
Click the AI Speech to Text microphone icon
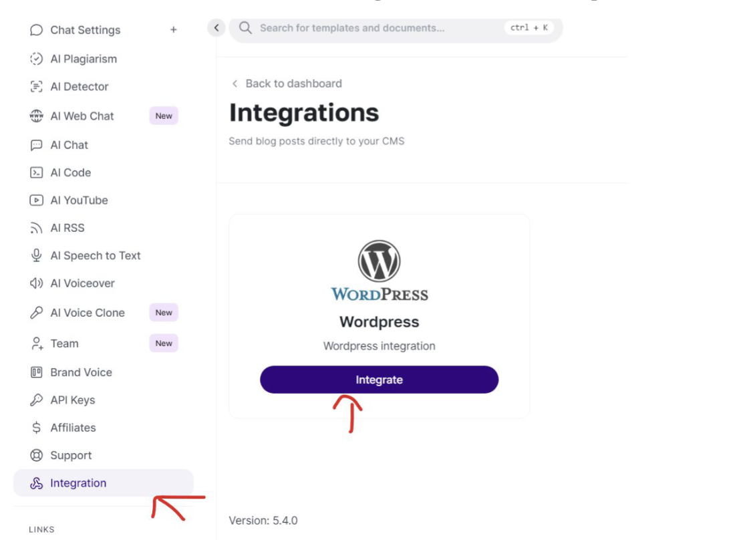(x=36, y=255)
